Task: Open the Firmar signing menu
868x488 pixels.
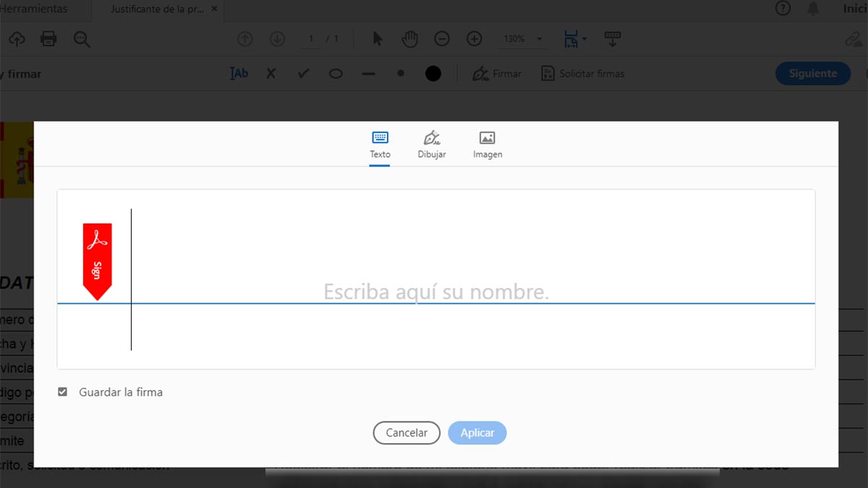Action: point(497,74)
